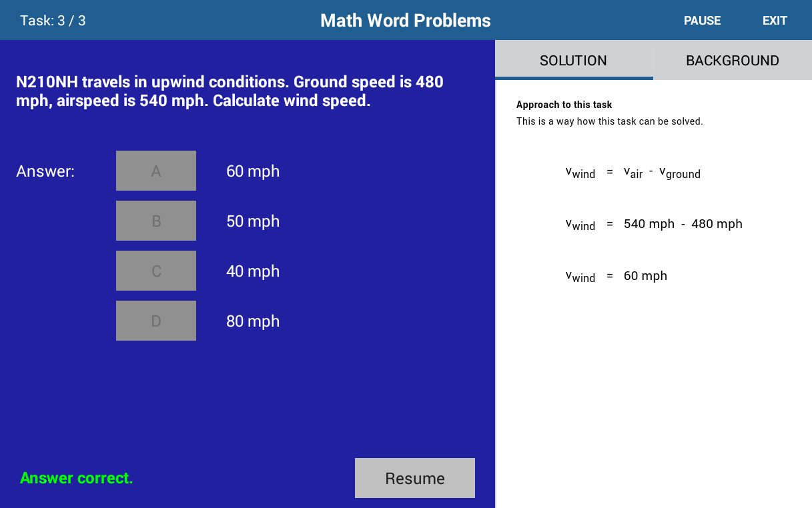
Task: Click the v_air minus v_ground formula line
Action: 633,173
